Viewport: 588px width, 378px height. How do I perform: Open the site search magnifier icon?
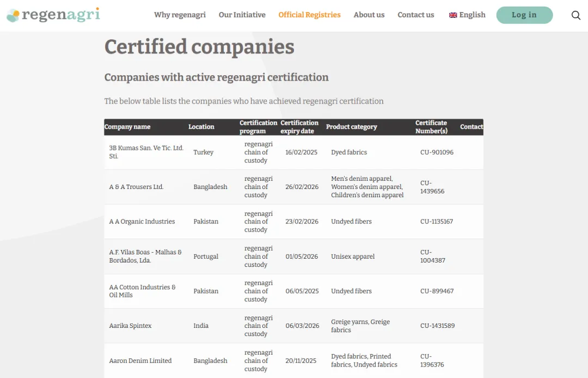(x=575, y=15)
